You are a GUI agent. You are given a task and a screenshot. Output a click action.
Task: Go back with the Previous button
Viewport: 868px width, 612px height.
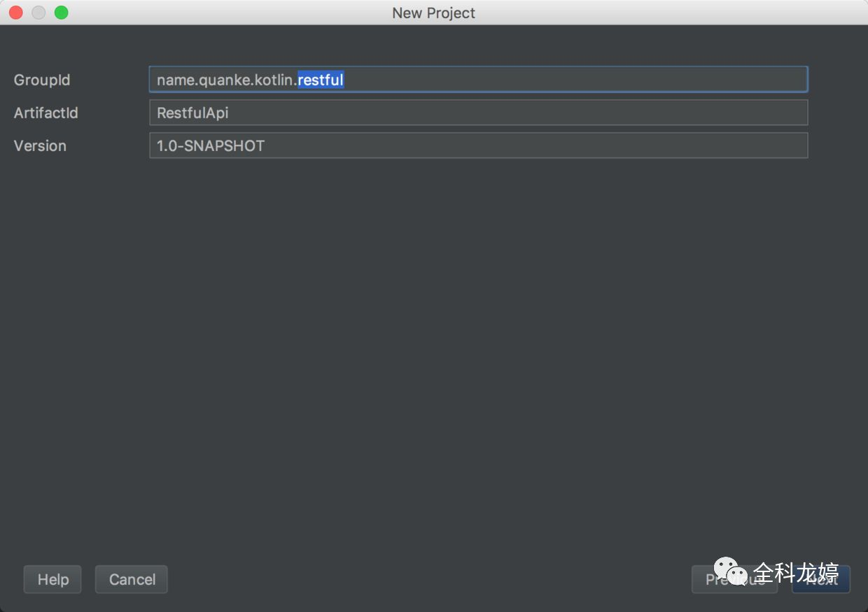734,579
